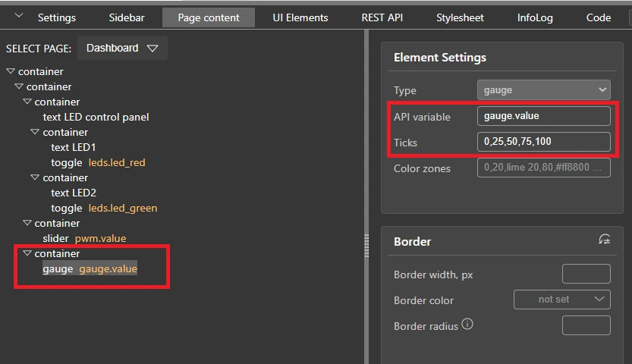
Task: Click the Ticks input field
Action: 543,142
